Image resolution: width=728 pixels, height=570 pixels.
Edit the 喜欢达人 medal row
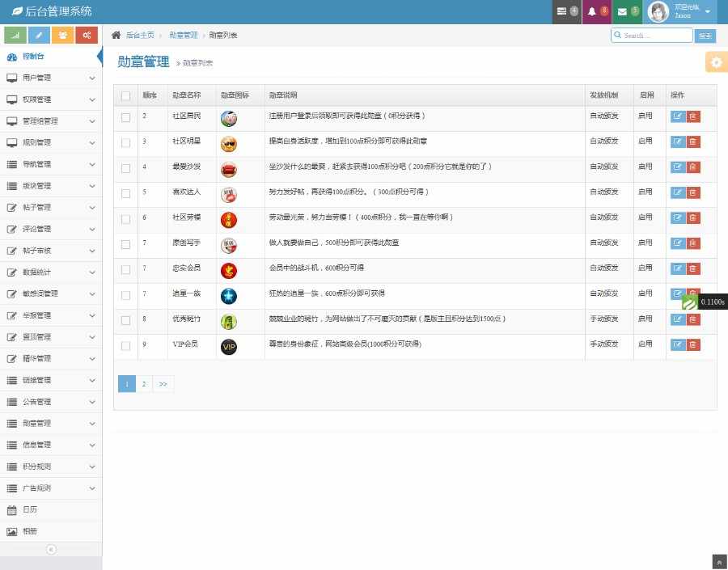pos(678,192)
